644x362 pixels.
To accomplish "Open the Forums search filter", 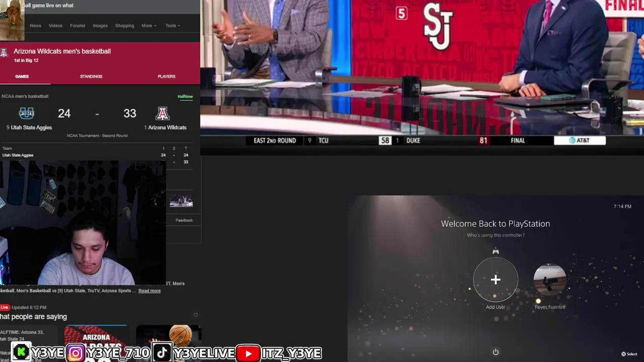I will pyautogui.click(x=77, y=26).
